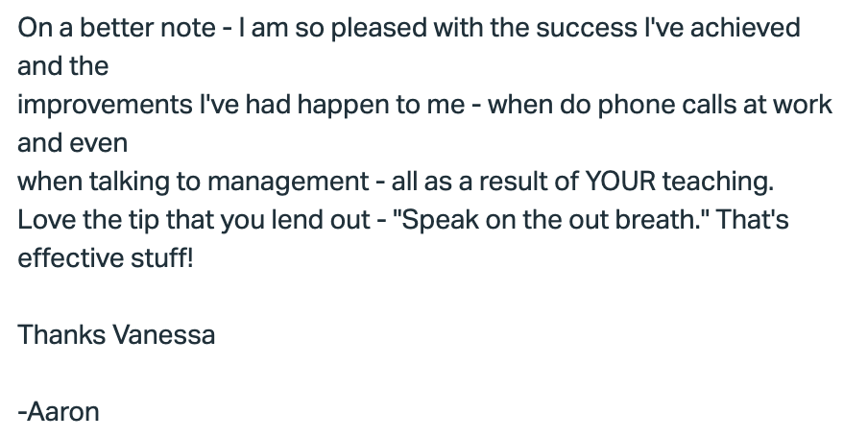Click the word "effective"
868x438 pixels.
click(70, 258)
